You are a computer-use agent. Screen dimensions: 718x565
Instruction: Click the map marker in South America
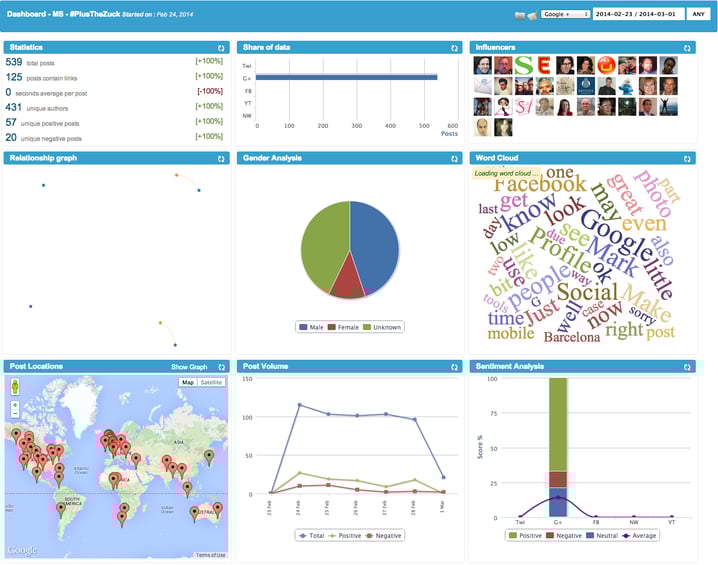[x=61, y=509]
